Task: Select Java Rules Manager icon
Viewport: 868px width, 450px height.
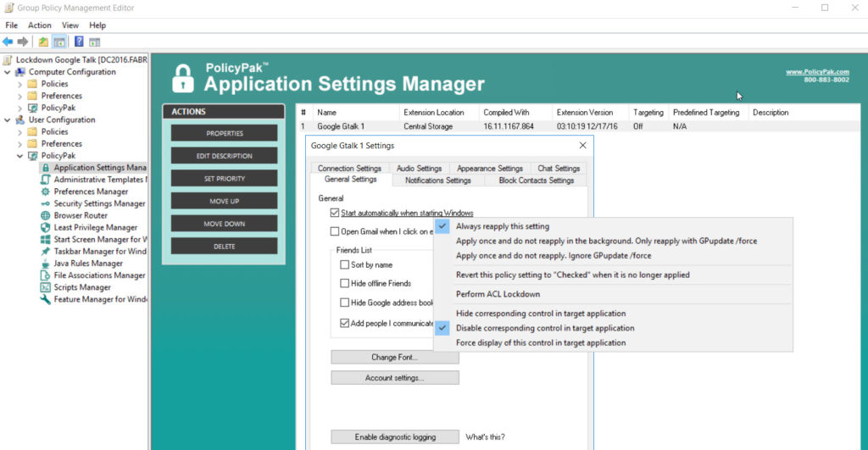Action: point(46,264)
